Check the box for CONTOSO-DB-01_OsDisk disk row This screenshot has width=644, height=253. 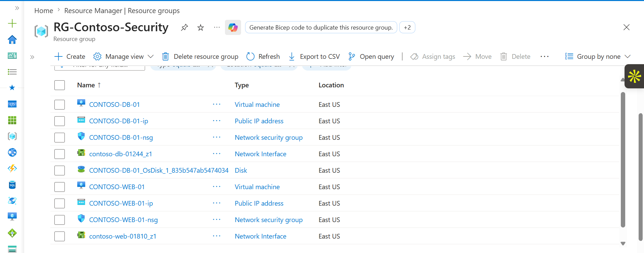tap(59, 170)
